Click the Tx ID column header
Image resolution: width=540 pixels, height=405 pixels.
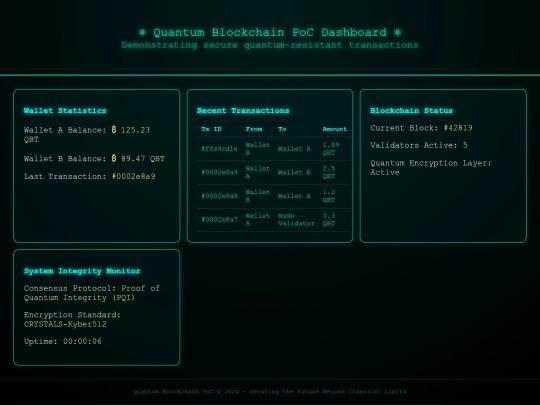(x=211, y=129)
